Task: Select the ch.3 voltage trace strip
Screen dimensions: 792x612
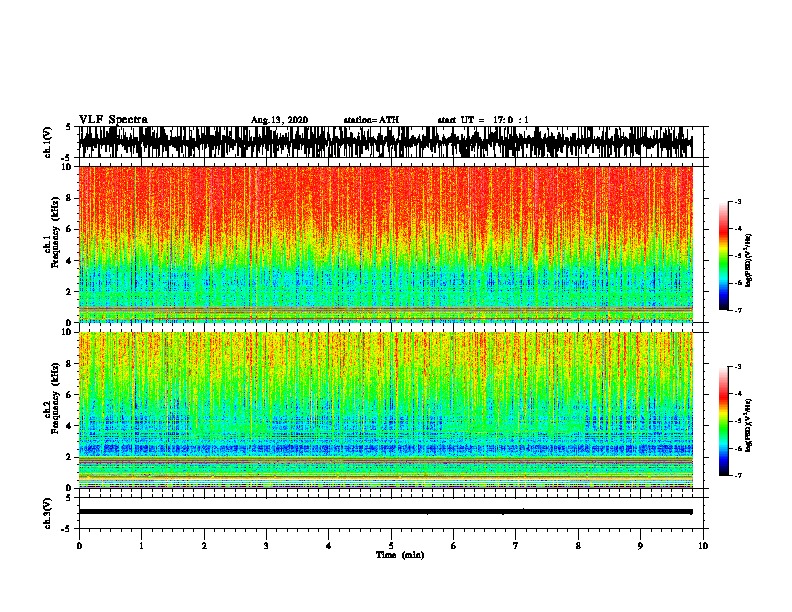Action: (390, 513)
